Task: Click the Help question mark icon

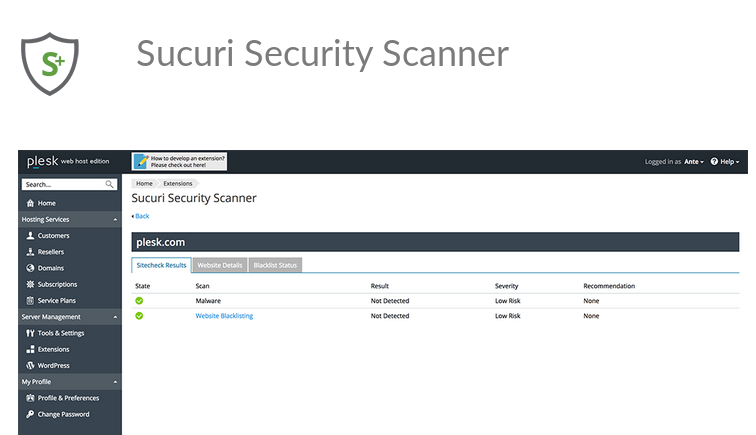Action: [714, 162]
